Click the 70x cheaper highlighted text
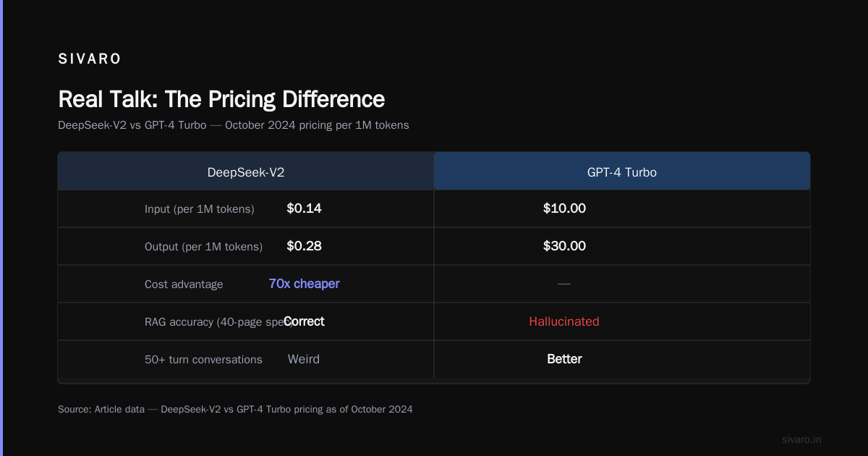 tap(304, 284)
